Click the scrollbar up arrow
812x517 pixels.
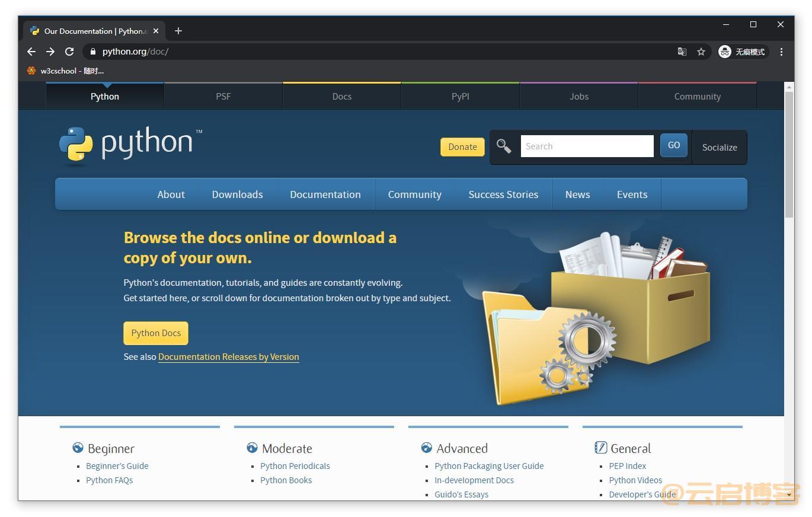pyautogui.click(x=789, y=87)
